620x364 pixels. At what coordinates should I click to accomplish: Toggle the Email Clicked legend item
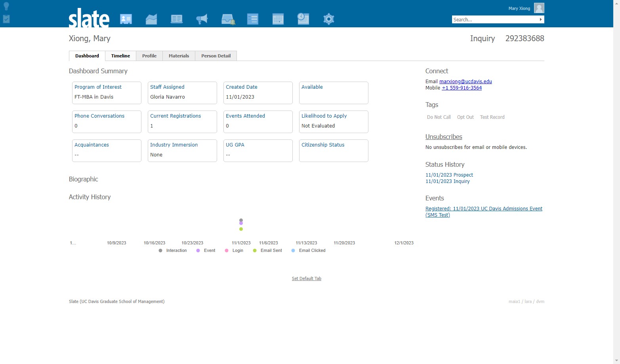click(x=308, y=251)
